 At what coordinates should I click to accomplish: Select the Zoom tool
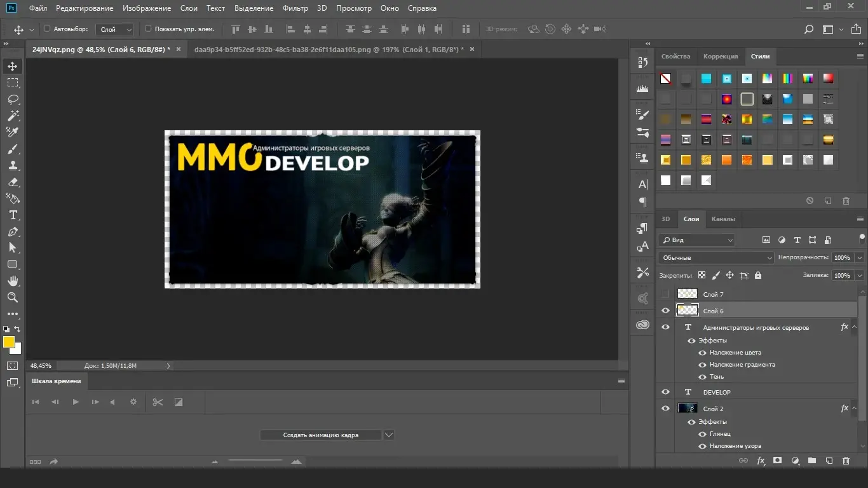[x=13, y=297]
